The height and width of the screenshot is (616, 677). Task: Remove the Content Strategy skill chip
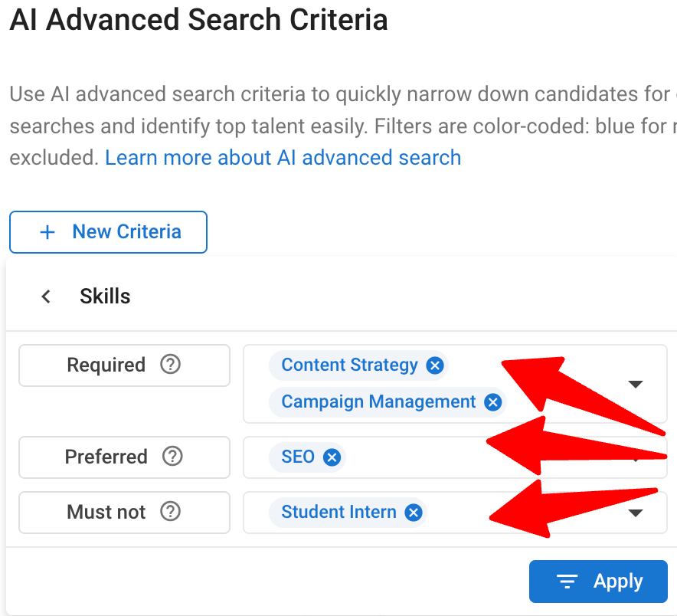[x=434, y=365]
